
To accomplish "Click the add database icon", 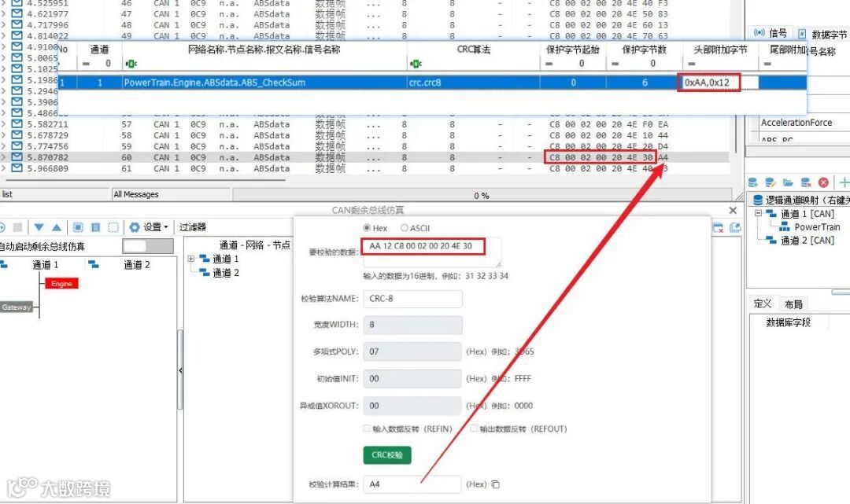I will (x=752, y=182).
